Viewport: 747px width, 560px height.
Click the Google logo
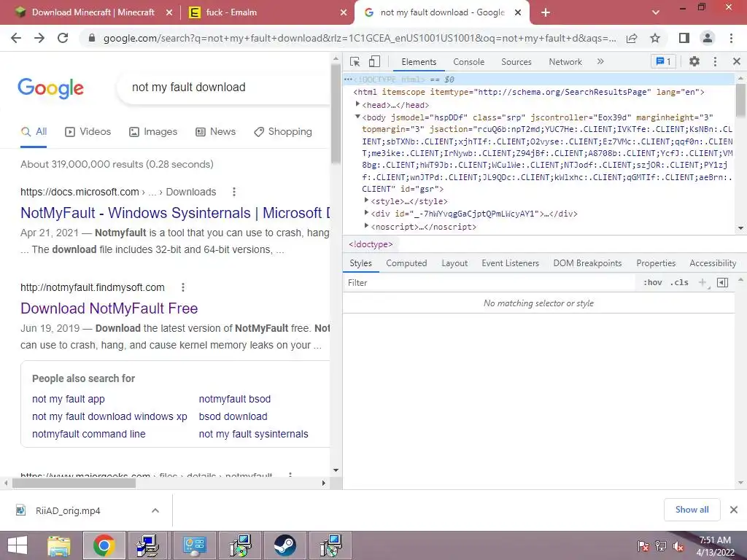50,87
